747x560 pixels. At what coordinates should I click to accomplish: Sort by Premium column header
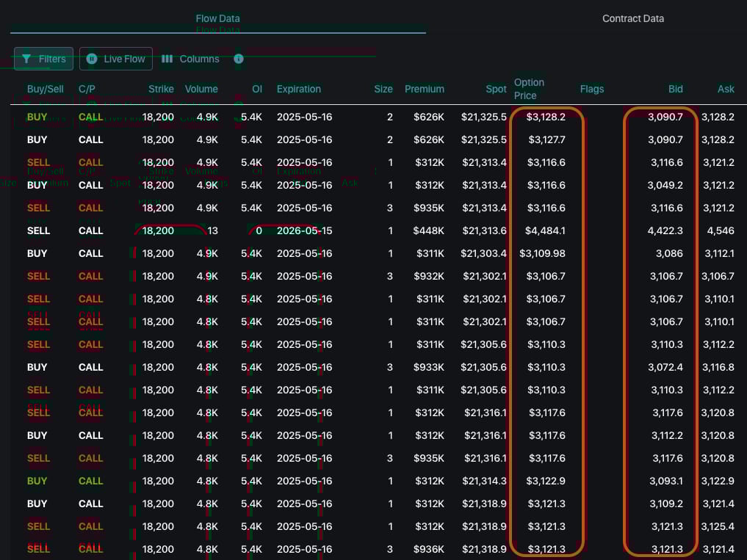425,89
